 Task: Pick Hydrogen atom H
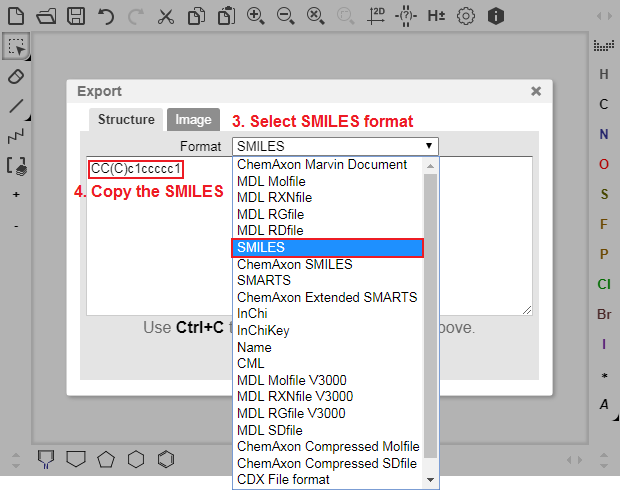(603, 74)
